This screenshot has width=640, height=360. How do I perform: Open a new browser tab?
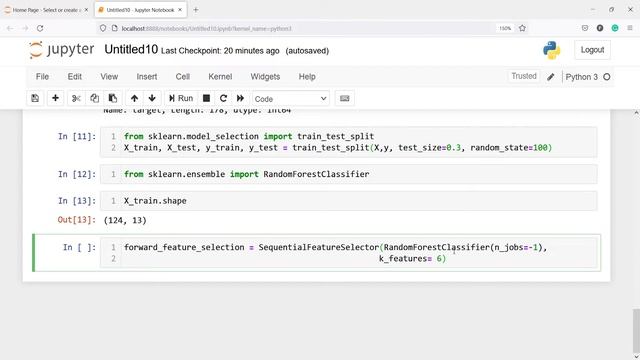point(196,10)
